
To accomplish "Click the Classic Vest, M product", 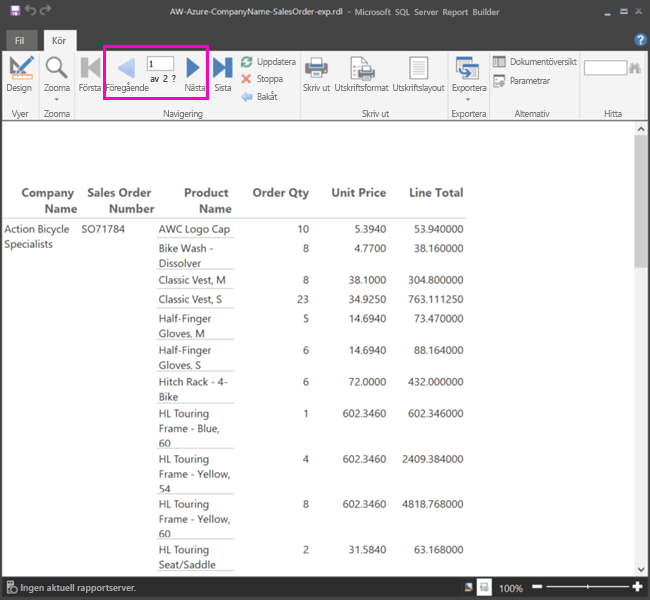I will [x=192, y=280].
